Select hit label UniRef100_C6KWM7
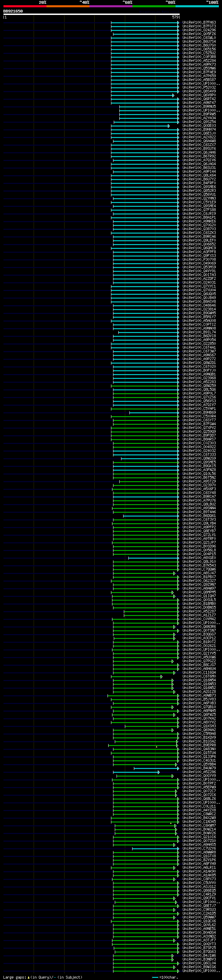The image size is (222, 980). pos(199,826)
